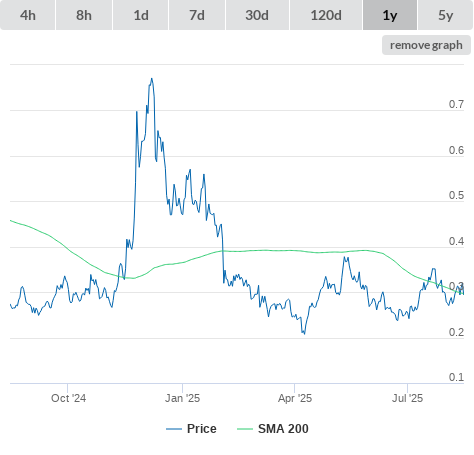Screen dimensions: 474x455
Task: Show the 30d price history
Action: pyautogui.click(x=257, y=15)
